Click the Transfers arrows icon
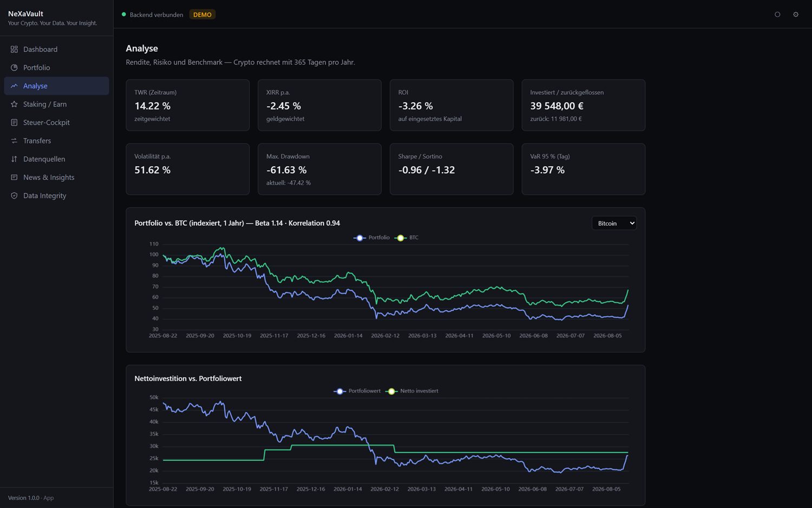 tap(14, 141)
